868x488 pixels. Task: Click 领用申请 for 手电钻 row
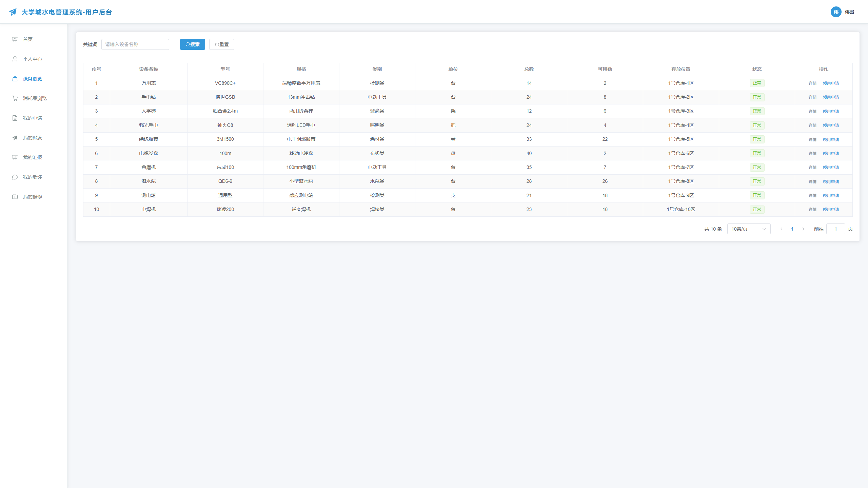pos(831,97)
